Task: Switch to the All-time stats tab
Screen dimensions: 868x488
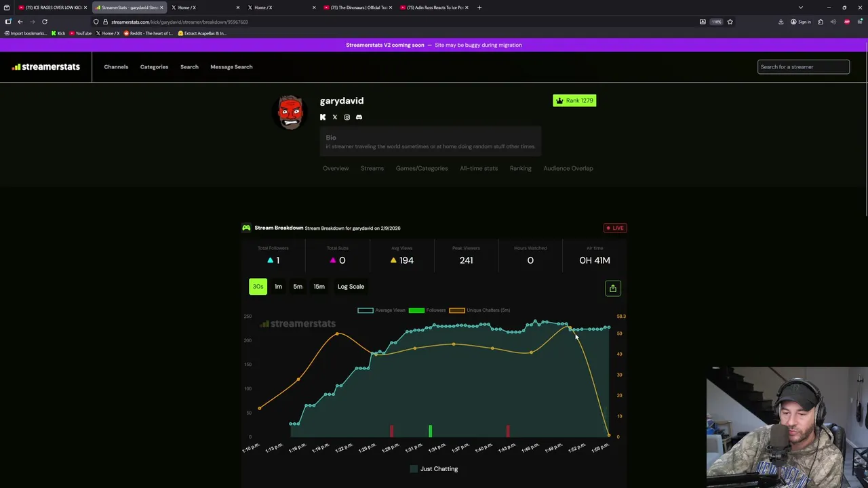Action: point(479,168)
